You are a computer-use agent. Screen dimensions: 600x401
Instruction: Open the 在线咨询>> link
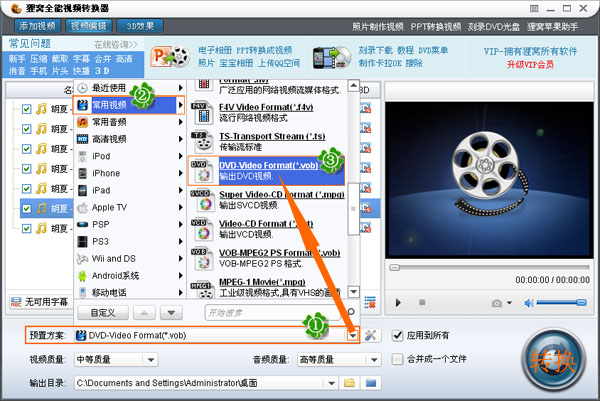click(x=116, y=45)
